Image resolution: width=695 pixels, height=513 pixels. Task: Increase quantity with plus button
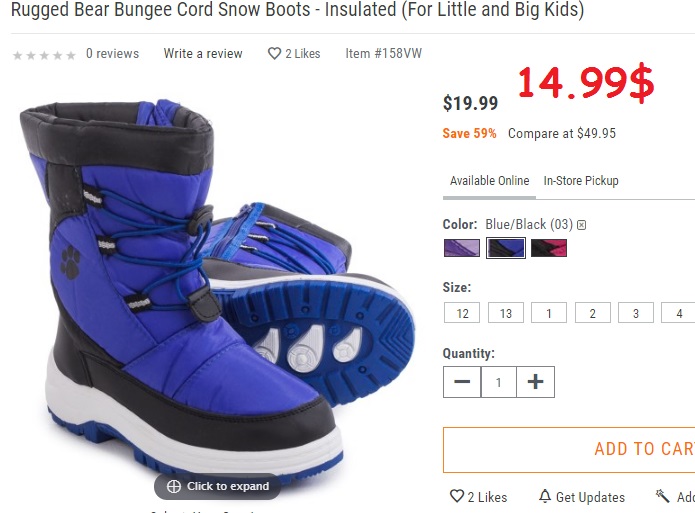coord(535,382)
